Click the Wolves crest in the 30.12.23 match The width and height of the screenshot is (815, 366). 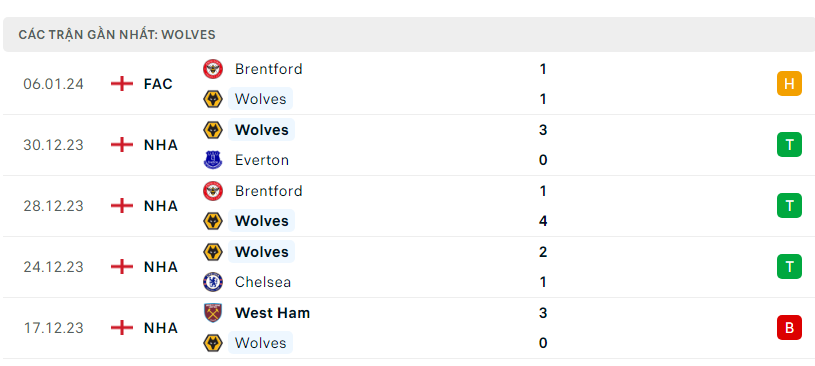tap(213, 130)
